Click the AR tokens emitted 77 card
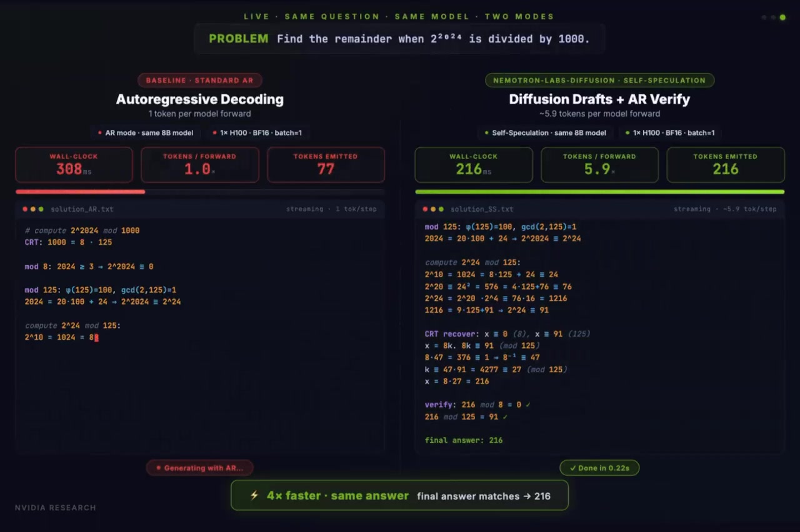Screen dimensions: 800x532 [x=326, y=165]
